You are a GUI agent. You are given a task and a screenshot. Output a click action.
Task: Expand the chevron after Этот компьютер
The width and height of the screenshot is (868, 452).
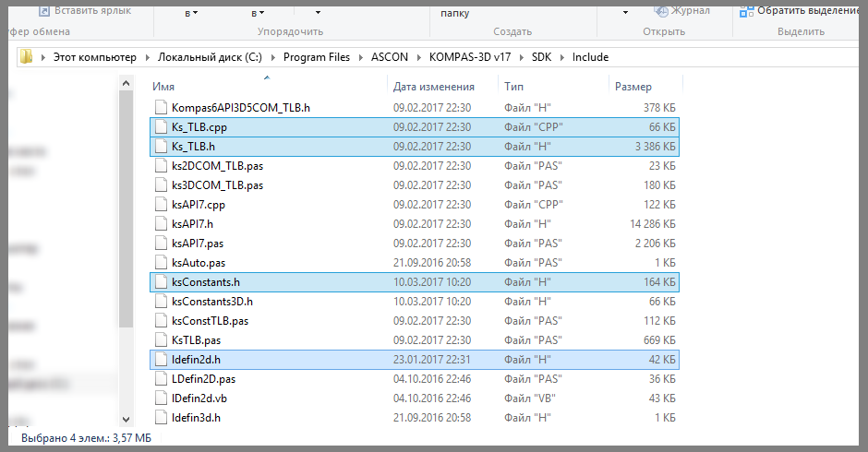tap(147, 57)
